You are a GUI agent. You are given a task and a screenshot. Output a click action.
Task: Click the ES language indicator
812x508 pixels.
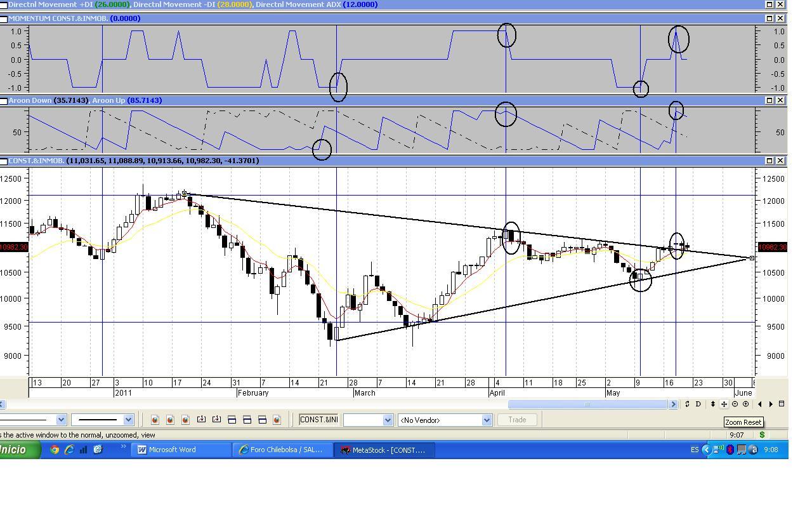point(694,450)
